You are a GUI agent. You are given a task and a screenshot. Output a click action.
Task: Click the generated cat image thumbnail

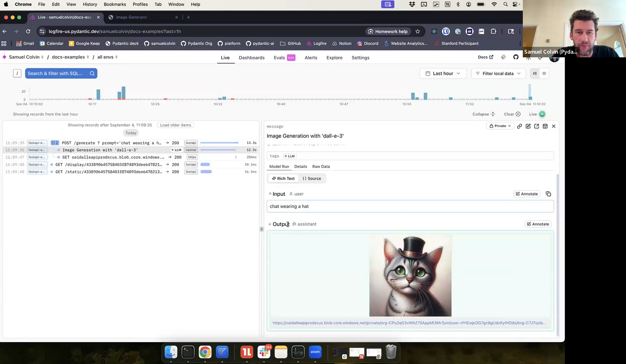[x=410, y=275]
